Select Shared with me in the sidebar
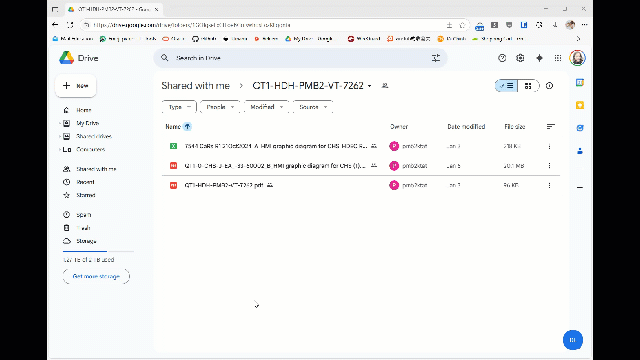 96,169
